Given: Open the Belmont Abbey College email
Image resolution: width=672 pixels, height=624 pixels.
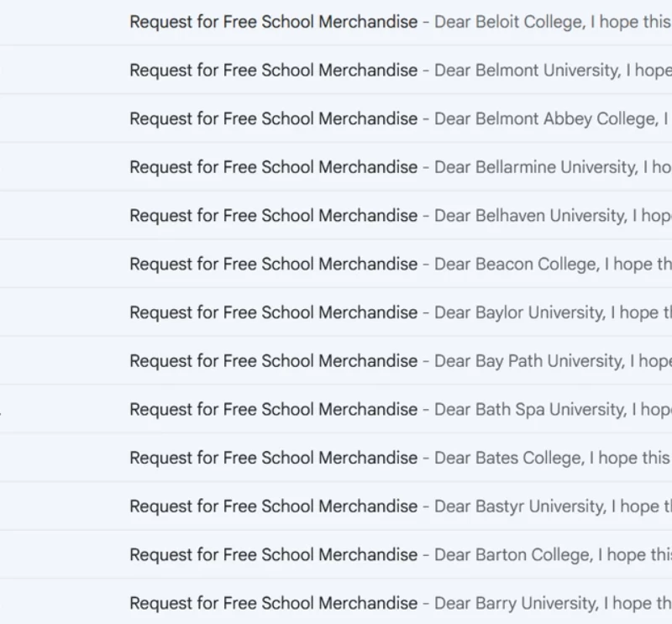Looking at the screenshot, I should (336, 118).
